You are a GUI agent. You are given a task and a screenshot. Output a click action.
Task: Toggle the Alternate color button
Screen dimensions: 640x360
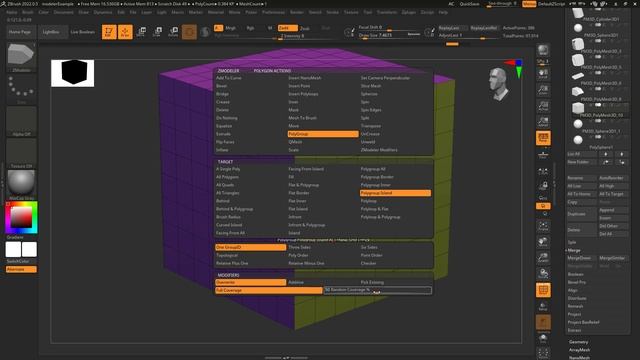pyautogui.click(x=21, y=269)
